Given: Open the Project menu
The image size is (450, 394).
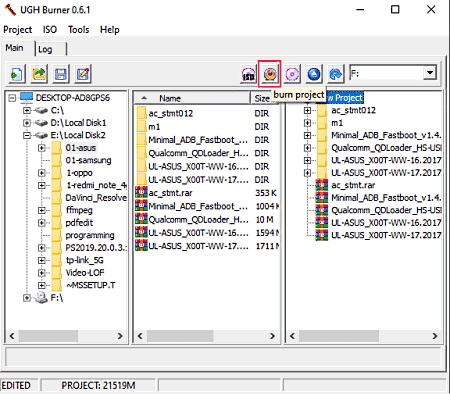Looking at the screenshot, I should point(18,30).
